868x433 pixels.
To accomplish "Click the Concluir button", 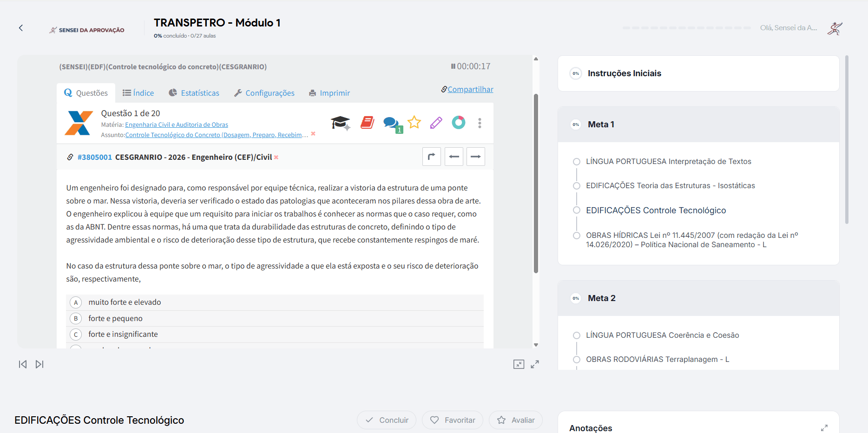I will (387, 420).
